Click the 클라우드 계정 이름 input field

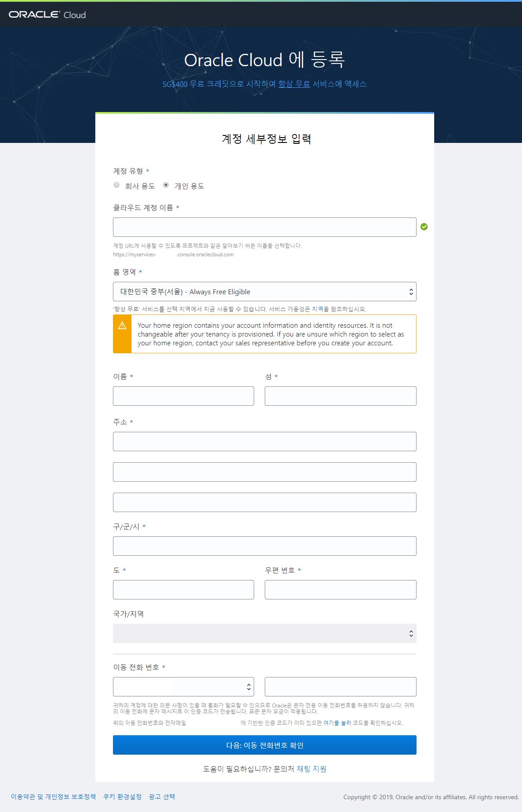pos(265,227)
